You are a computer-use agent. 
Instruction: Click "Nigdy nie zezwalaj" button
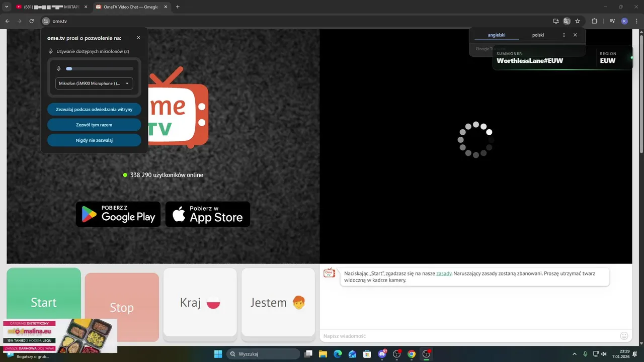pos(94,140)
